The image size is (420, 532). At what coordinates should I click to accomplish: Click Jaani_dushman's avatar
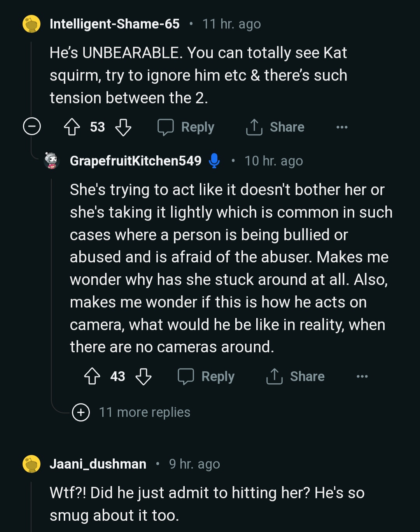31,464
